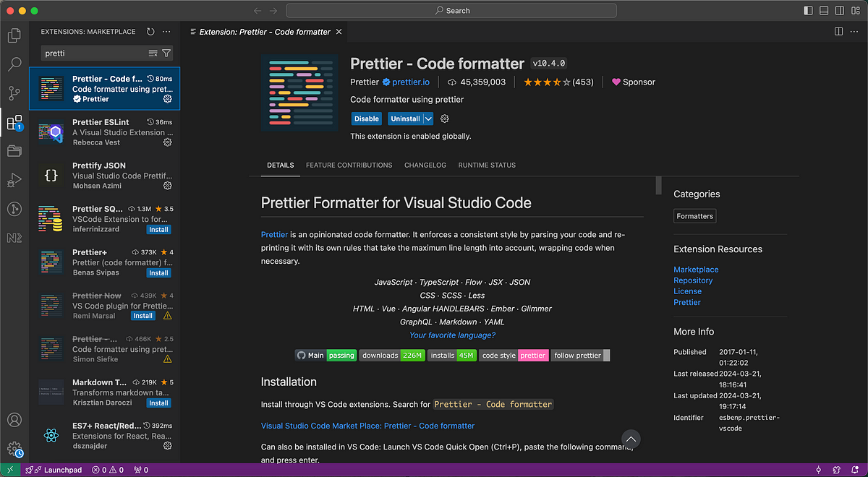Open the Run and Debug view
Viewport: 868px width, 477px height.
14,180
